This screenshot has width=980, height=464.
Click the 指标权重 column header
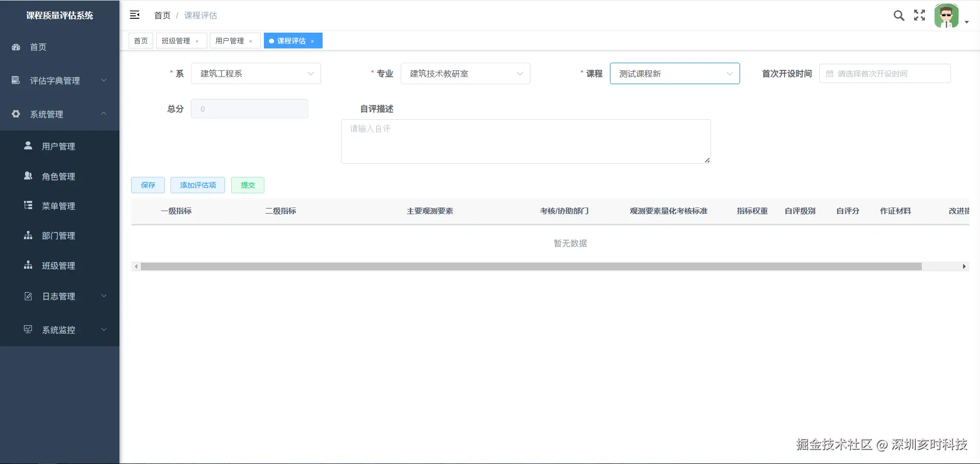(x=752, y=211)
